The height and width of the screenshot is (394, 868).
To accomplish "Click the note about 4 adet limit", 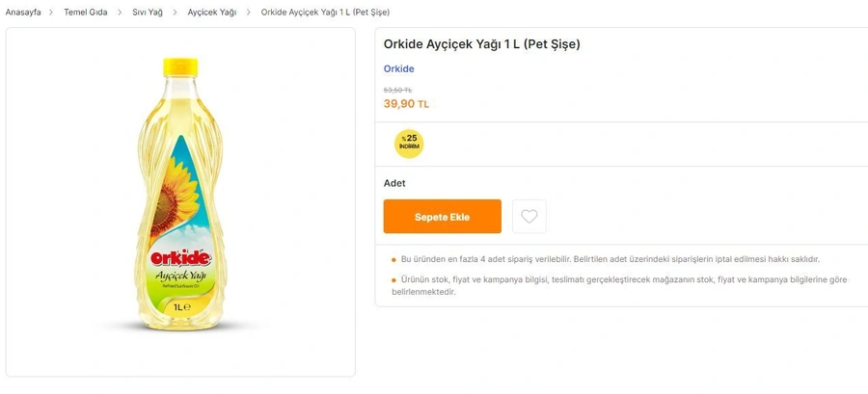I will pos(610,259).
